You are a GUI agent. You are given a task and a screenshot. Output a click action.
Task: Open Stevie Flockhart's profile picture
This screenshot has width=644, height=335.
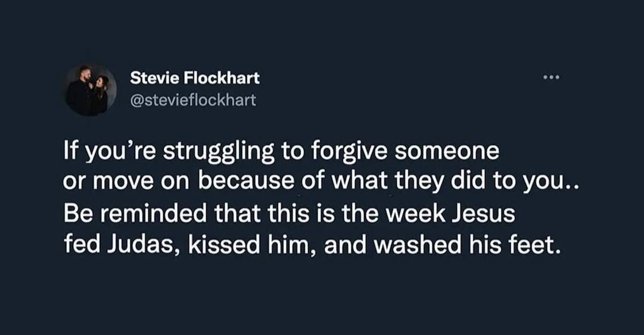[x=90, y=90]
